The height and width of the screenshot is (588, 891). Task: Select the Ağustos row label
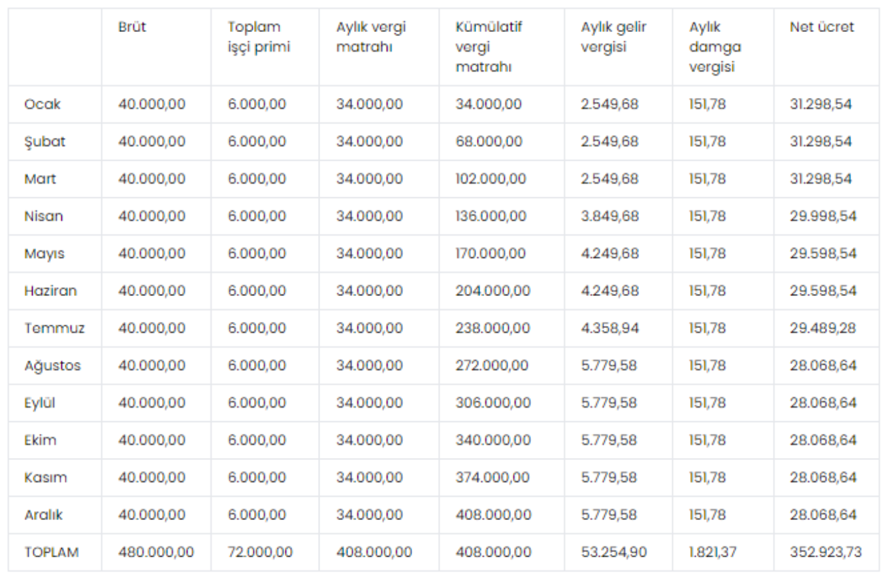[x=52, y=365]
